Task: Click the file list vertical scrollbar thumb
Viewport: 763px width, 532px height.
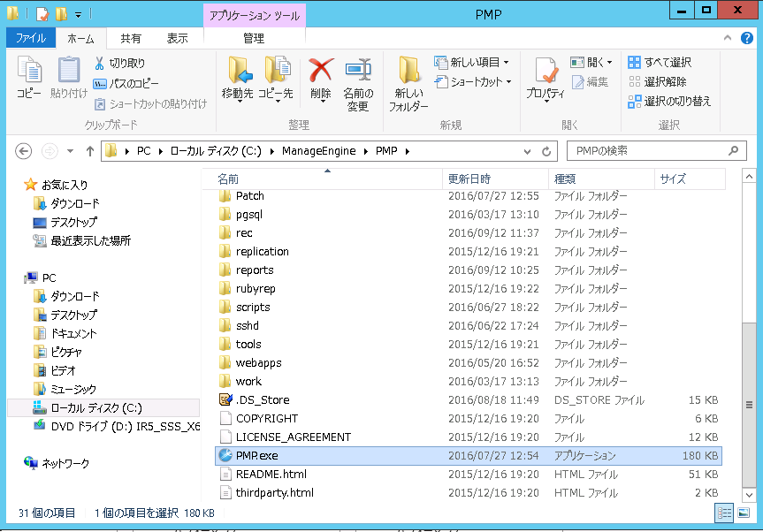Action: click(x=749, y=405)
